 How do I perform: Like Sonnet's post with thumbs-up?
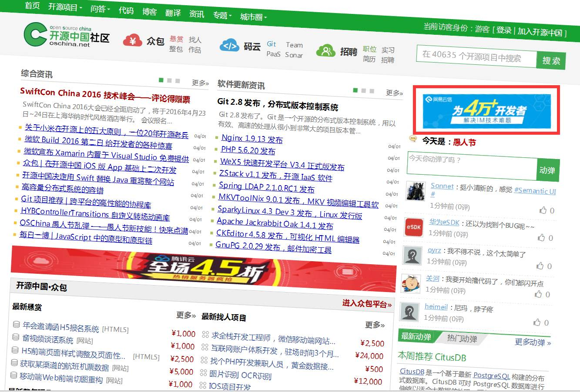tap(543, 210)
